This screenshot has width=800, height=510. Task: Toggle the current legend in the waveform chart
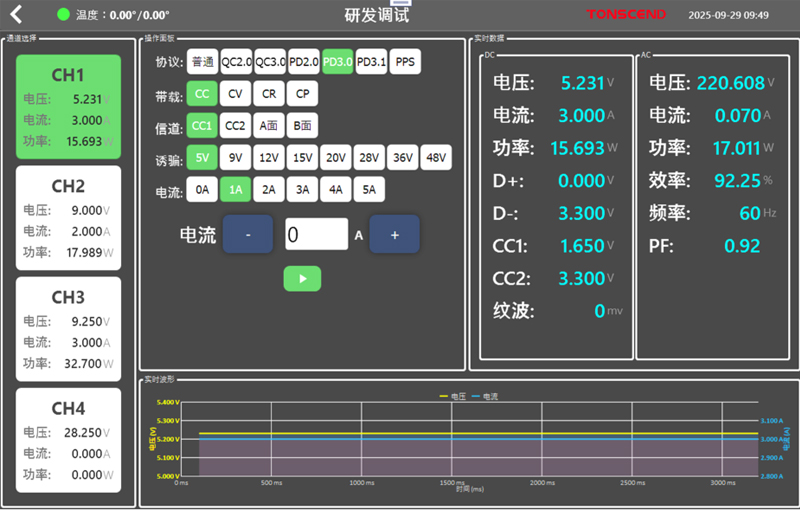tap(485, 397)
